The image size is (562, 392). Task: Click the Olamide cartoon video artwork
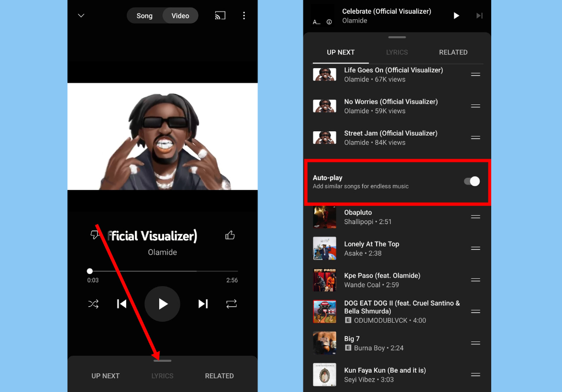pyautogui.click(x=162, y=136)
